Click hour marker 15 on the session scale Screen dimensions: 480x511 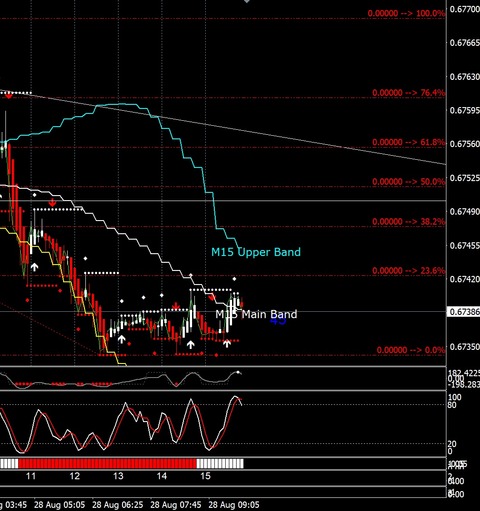pyautogui.click(x=205, y=476)
